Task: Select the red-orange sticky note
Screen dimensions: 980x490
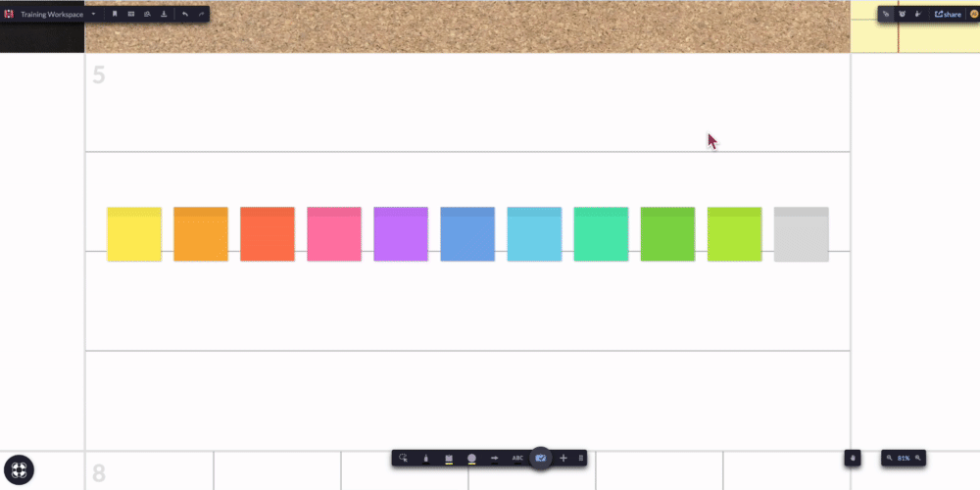Action: [x=268, y=234]
